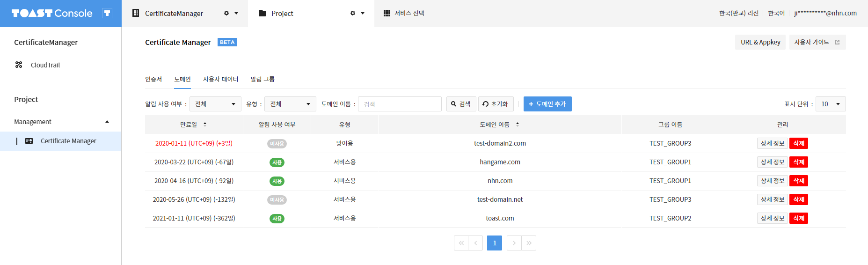Open 상세 정보 for nhn.com

coord(773,181)
